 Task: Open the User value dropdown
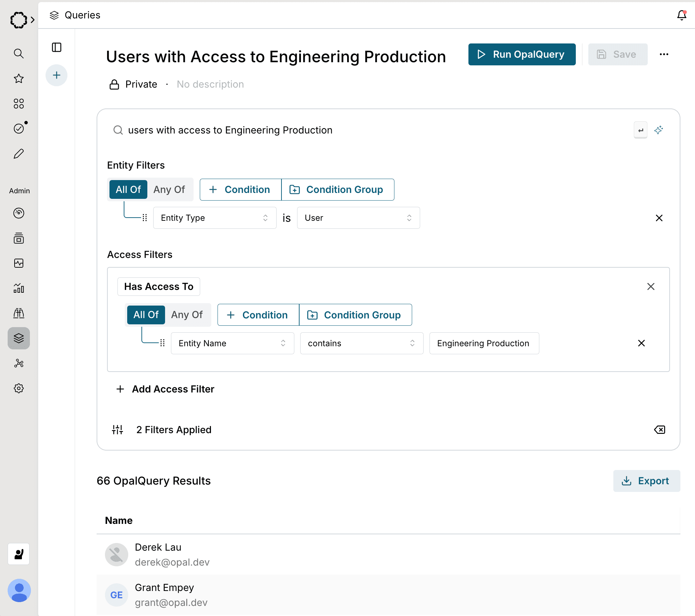tap(358, 218)
